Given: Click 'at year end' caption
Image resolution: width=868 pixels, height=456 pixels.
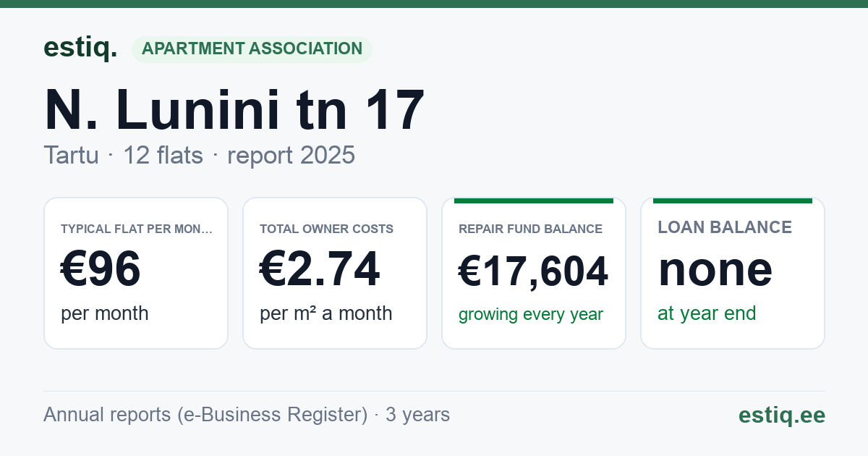Looking at the screenshot, I should click(x=707, y=313).
